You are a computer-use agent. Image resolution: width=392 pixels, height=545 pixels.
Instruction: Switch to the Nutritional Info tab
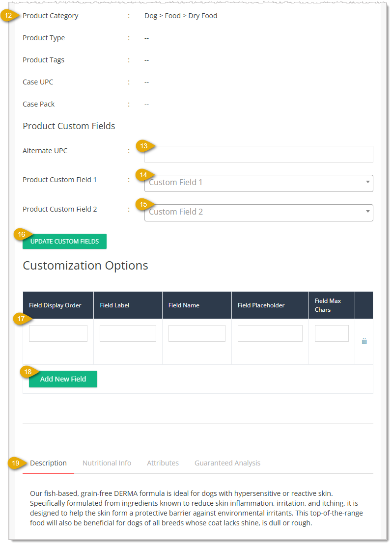[107, 463]
